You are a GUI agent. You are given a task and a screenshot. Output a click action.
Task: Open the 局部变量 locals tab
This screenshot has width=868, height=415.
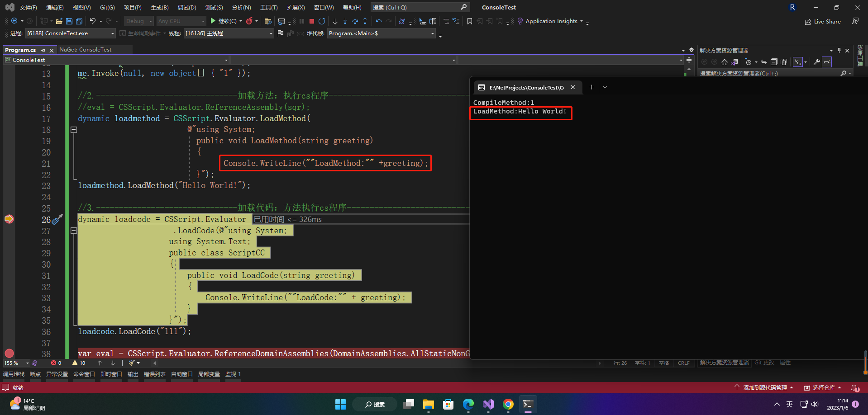click(209, 374)
